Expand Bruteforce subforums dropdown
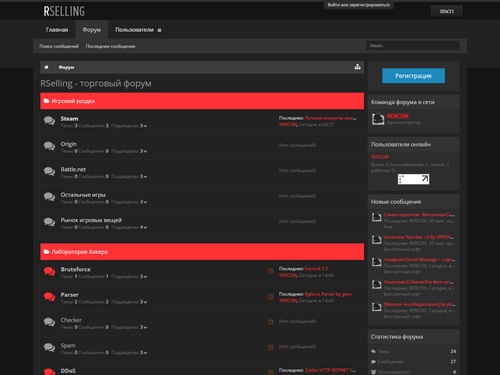This screenshot has width=500, height=375. (144, 276)
